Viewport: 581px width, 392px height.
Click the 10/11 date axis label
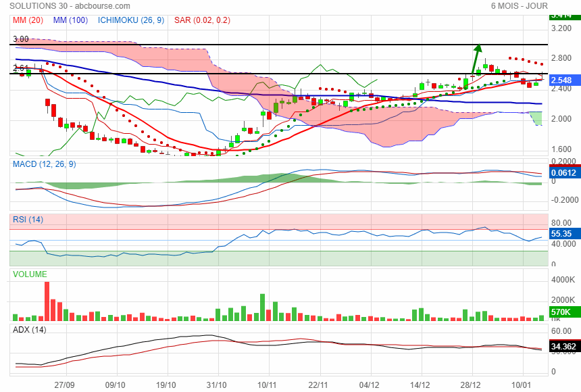(x=267, y=385)
